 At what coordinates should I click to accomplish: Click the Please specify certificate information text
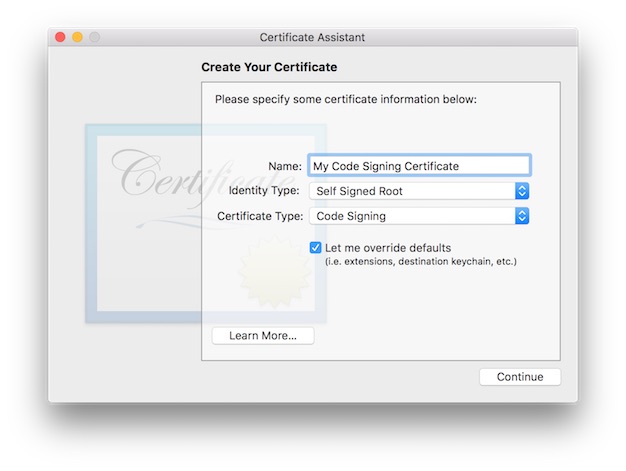point(346,100)
